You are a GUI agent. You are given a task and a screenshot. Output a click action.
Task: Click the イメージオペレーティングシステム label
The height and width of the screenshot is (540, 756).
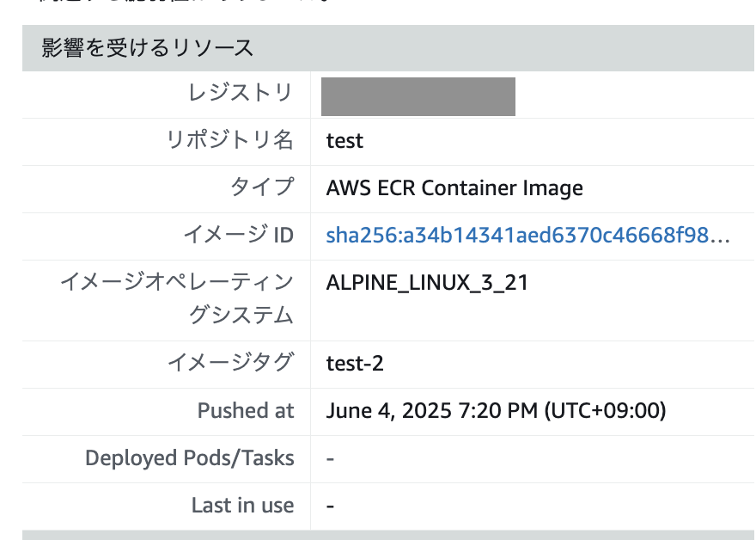click(x=177, y=298)
